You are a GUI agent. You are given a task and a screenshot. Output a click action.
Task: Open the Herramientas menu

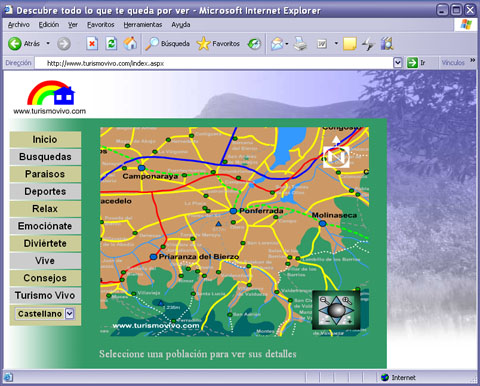click(143, 25)
